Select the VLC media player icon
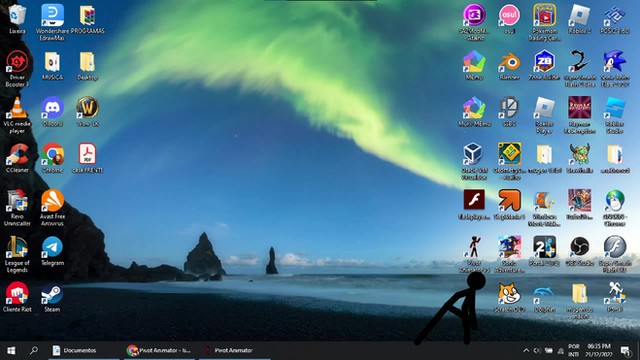The width and height of the screenshot is (640, 360). click(17, 116)
